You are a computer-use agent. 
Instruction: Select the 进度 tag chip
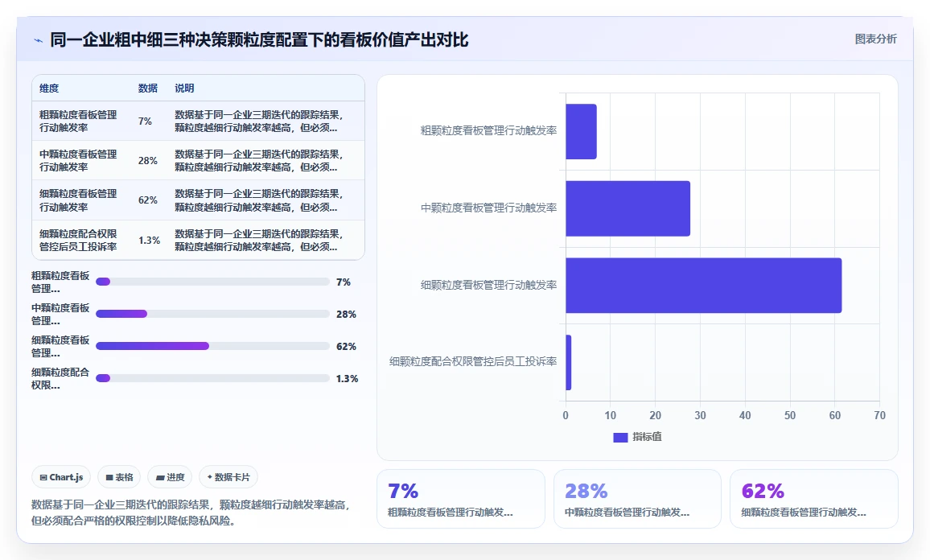pos(171,477)
